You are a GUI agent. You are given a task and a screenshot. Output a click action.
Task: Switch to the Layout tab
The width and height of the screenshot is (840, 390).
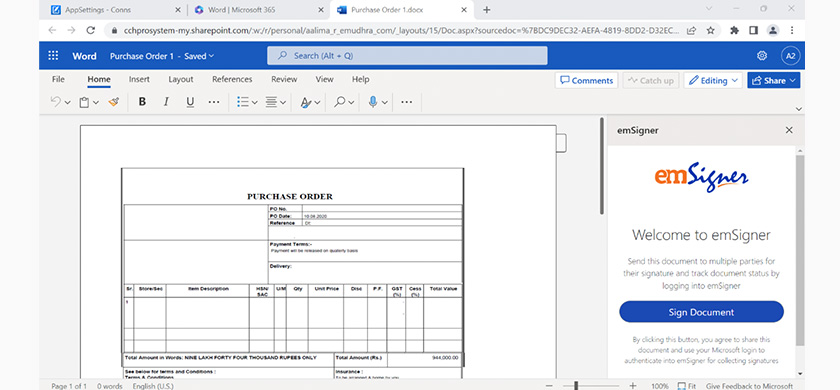181,79
